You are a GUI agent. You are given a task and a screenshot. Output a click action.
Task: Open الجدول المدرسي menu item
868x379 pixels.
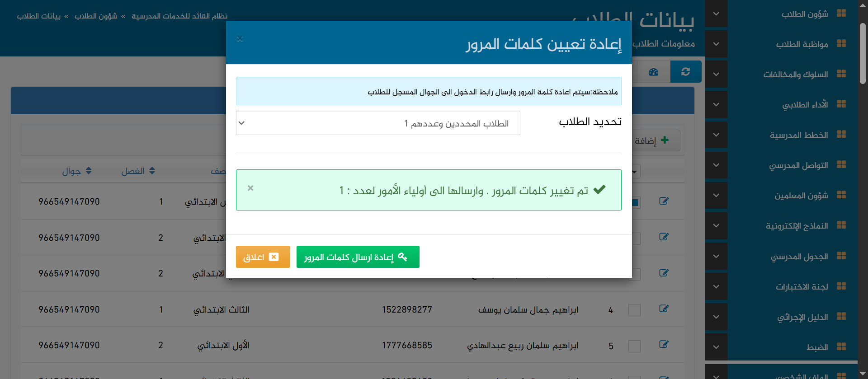click(x=799, y=257)
